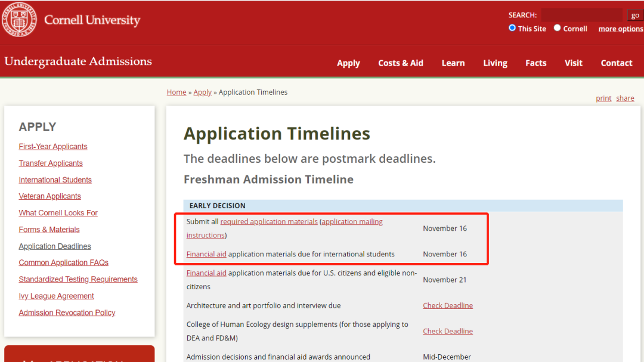The height and width of the screenshot is (362, 644).
Task: Open Financial aid link for U.S. citizens
Action: pyautogui.click(x=206, y=273)
